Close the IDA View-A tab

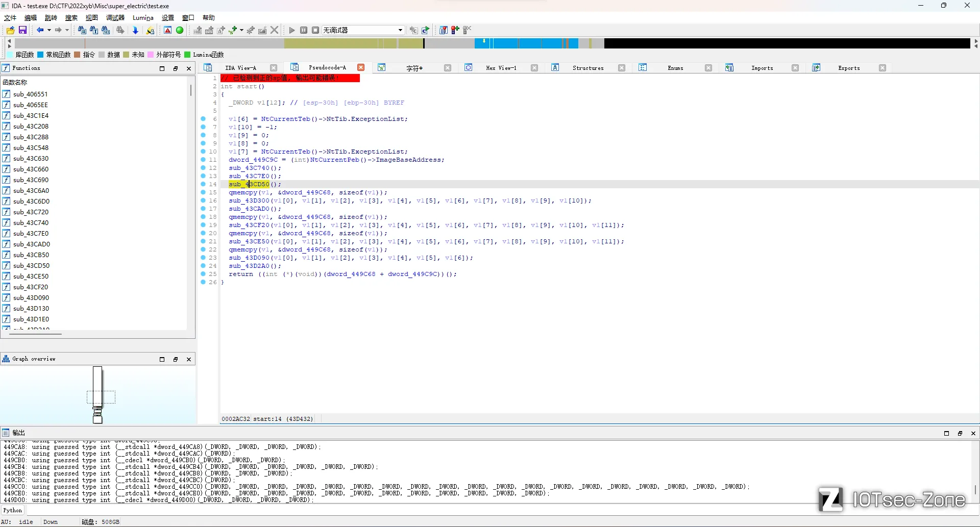pyautogui.click(x=274, y=68)
